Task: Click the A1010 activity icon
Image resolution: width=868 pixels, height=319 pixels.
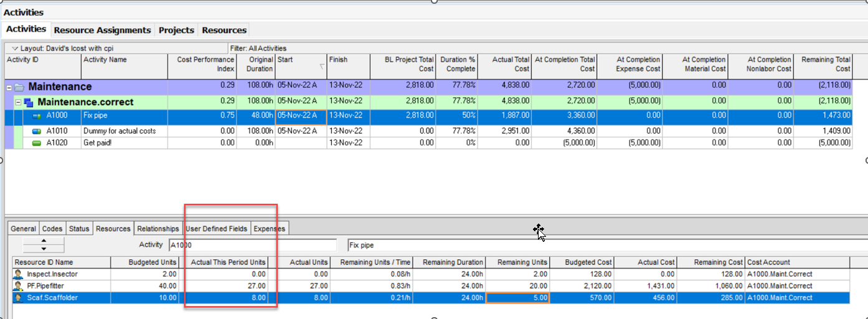Action: click(37, 131)
